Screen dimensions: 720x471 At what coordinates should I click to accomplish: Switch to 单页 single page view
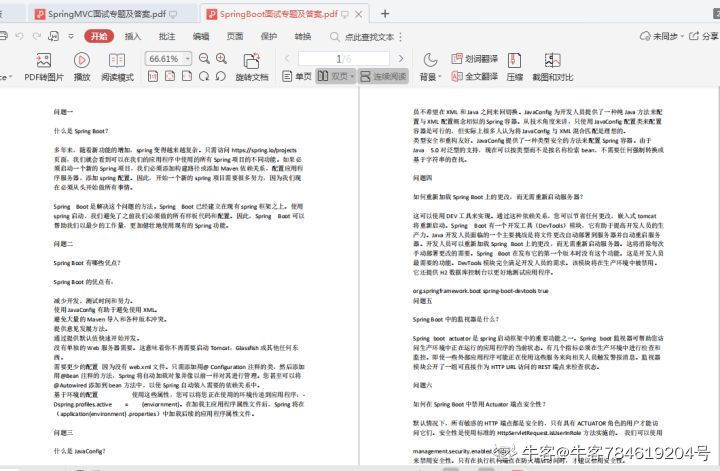pyautogui.click(x=297, y=76)
